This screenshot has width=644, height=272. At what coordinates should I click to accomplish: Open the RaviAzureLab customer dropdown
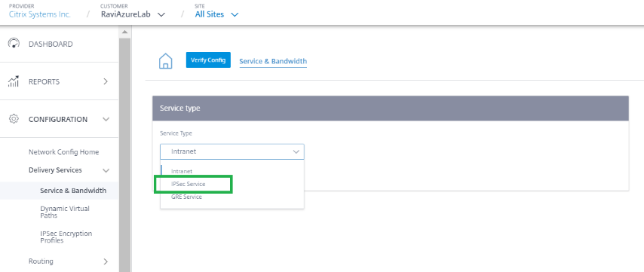pyautogui.click(x=133, y=14)
